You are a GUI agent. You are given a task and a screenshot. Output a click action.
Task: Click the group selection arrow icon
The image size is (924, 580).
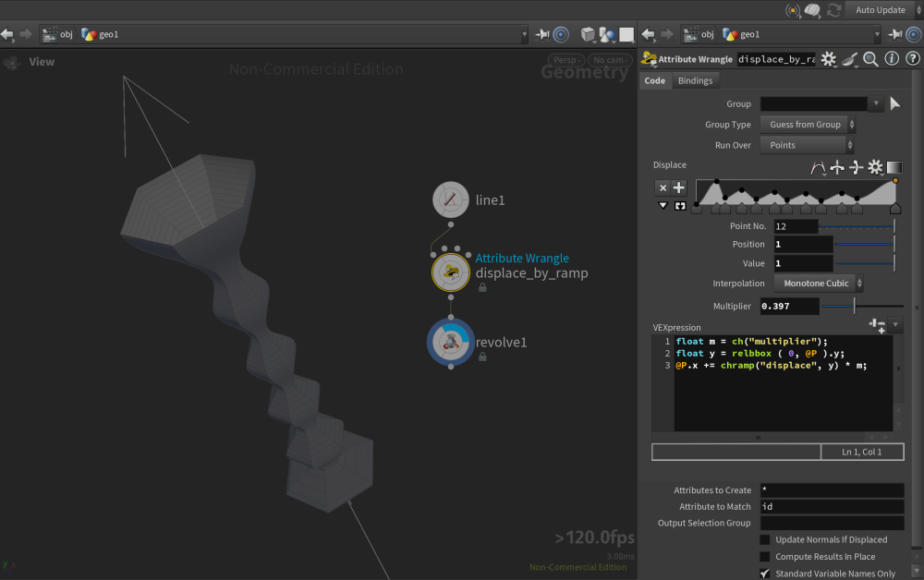[x=894, y=104]
